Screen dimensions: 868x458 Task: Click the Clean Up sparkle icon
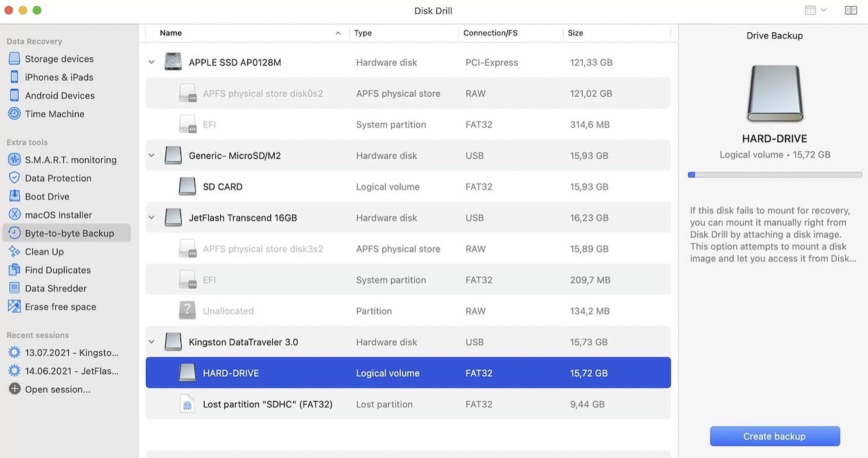tap(14, 251)
